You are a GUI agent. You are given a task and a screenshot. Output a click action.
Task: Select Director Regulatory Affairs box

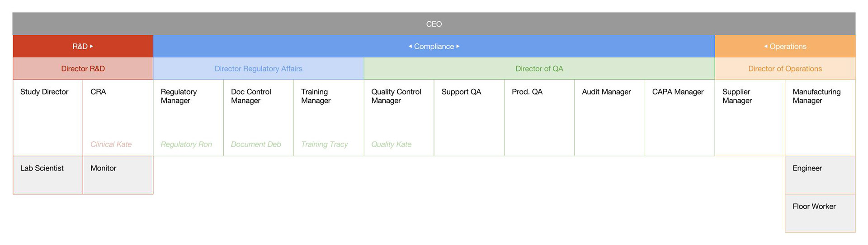point(258,69)
